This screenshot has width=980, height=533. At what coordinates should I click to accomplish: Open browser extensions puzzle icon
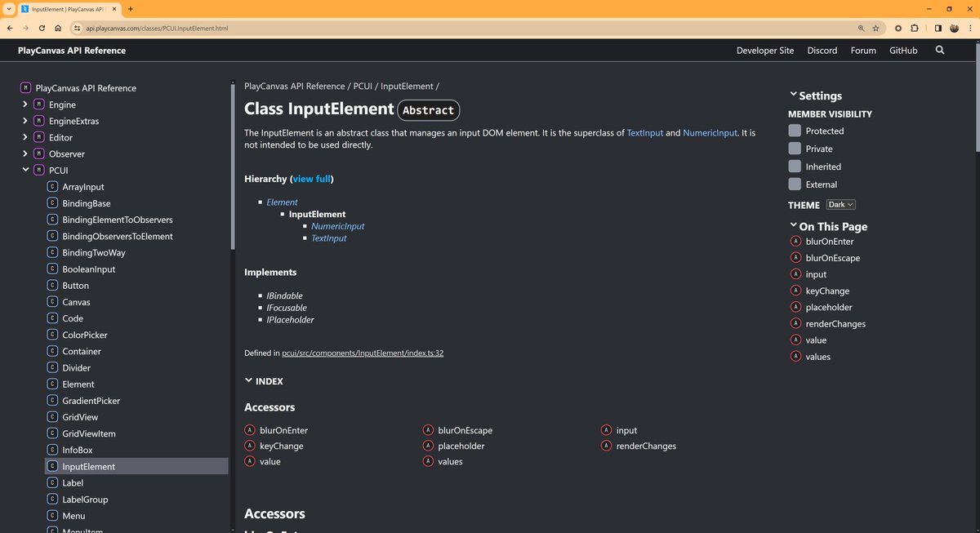point(914,28)
